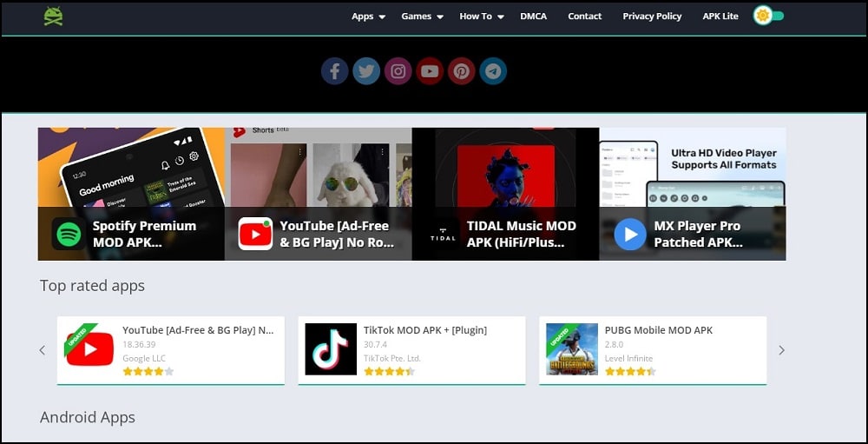Open the DMCA menu item

pos(534,17)
